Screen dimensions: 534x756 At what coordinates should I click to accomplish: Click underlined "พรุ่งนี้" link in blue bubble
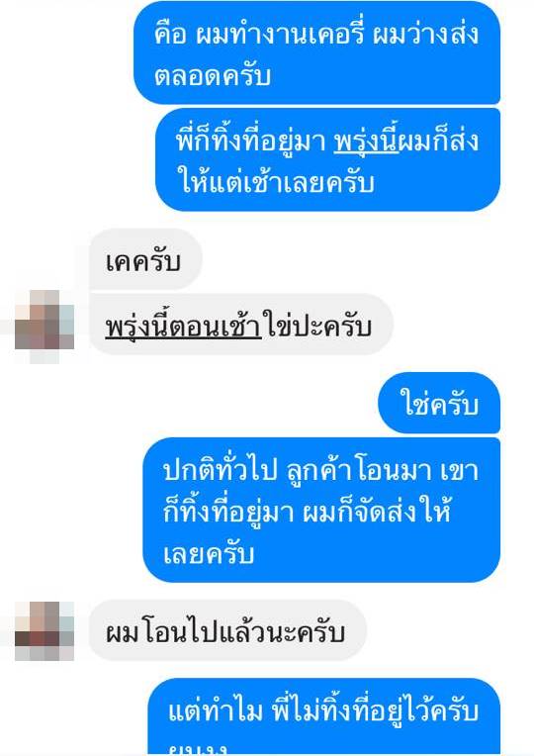click(x=366, y=142)
